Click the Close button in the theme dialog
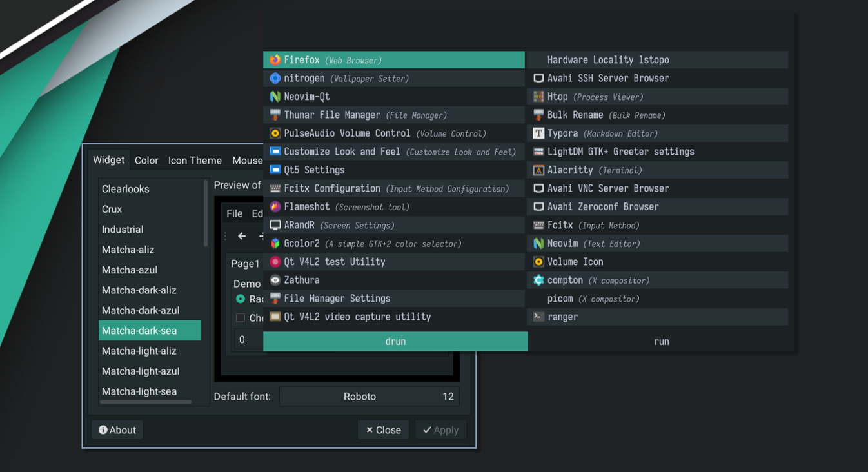 [383, 430]
